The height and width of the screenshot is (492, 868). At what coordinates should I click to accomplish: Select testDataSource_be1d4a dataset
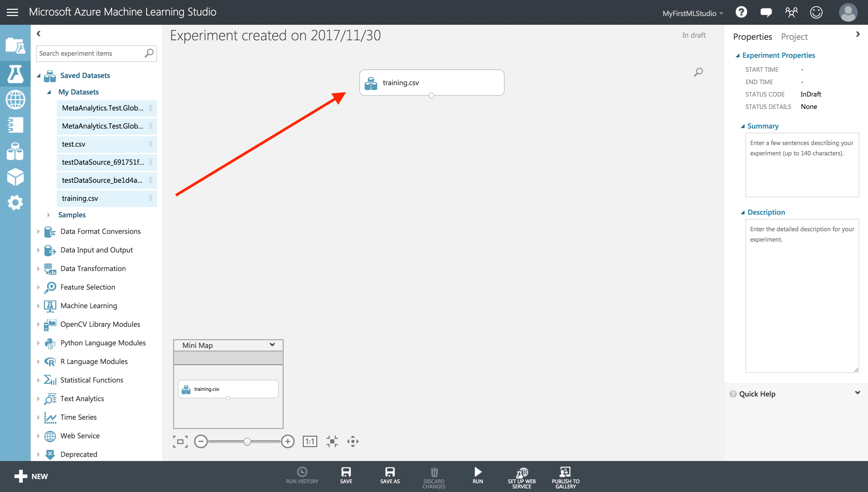pyautogui.click(x=106, y=180)
